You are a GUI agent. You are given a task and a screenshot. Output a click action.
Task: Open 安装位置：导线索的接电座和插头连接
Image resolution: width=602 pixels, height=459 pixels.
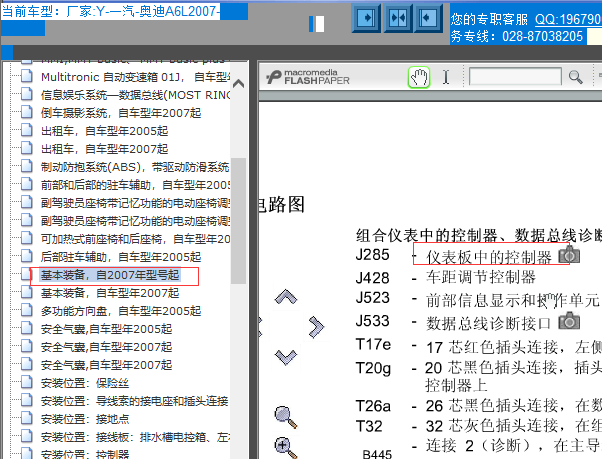point(134,401)
